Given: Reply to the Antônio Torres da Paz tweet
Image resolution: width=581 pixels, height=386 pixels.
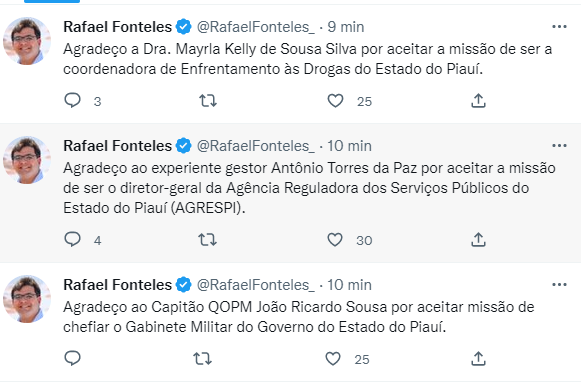Looking at the screenshot, I should point(73,239).
